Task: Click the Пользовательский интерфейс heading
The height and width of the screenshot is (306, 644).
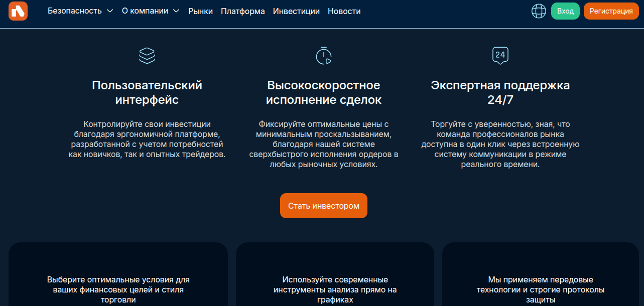Action: click(147, 92)
